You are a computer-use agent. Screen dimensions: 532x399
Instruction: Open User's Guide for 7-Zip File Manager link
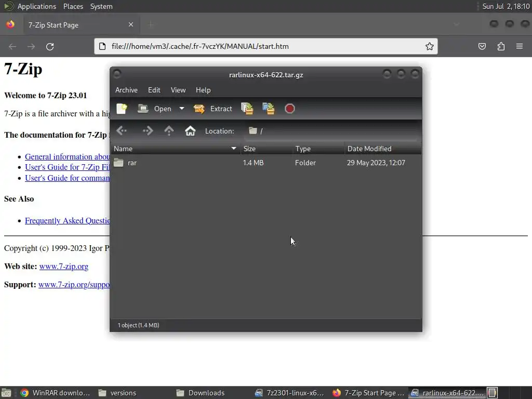[67, 167]
